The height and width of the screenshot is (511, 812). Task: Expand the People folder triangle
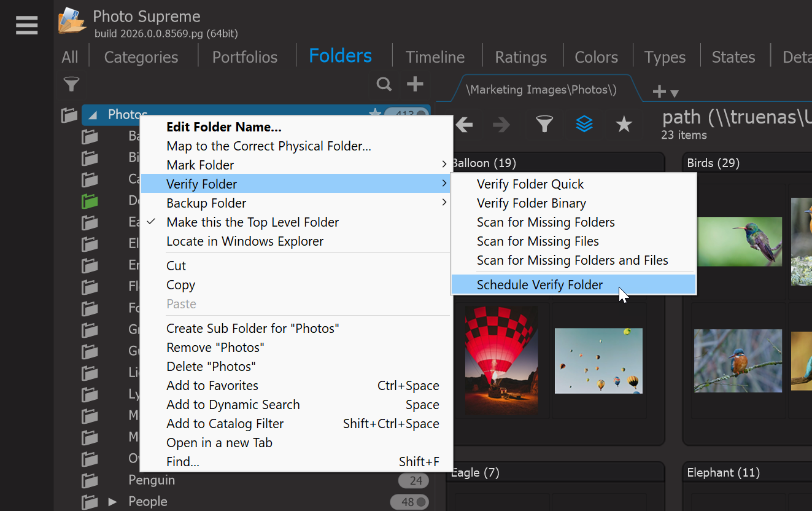tap(112, 501)
